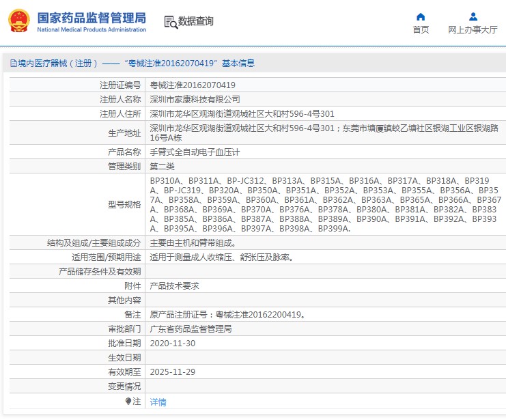Click the 产品名称 row label
This screenshot has height=420, width=506.
[124, 152]
